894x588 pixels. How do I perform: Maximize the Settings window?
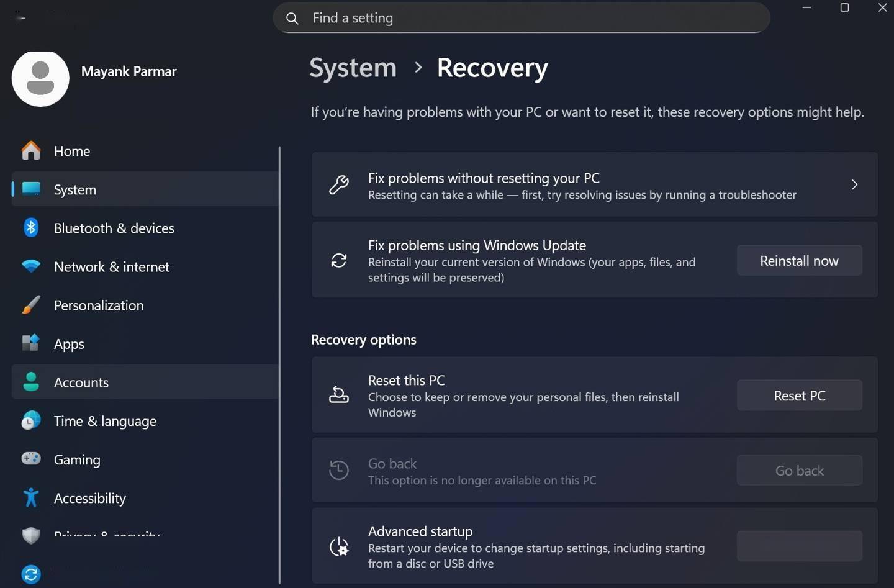(844, 7)
